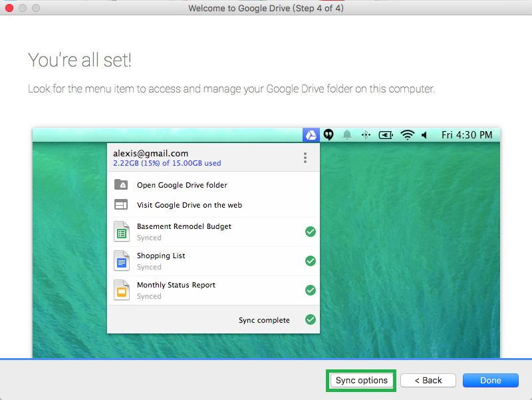
Task: Click green checkmark beside Basement Remodel Budget
Action: tap(311, 232)
